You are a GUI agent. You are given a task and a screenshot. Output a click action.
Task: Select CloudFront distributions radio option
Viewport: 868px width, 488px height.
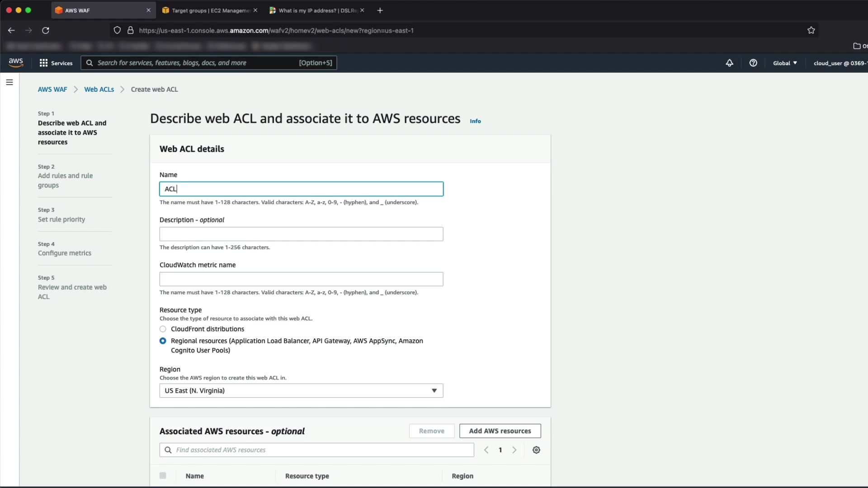(x=163, y=329)
